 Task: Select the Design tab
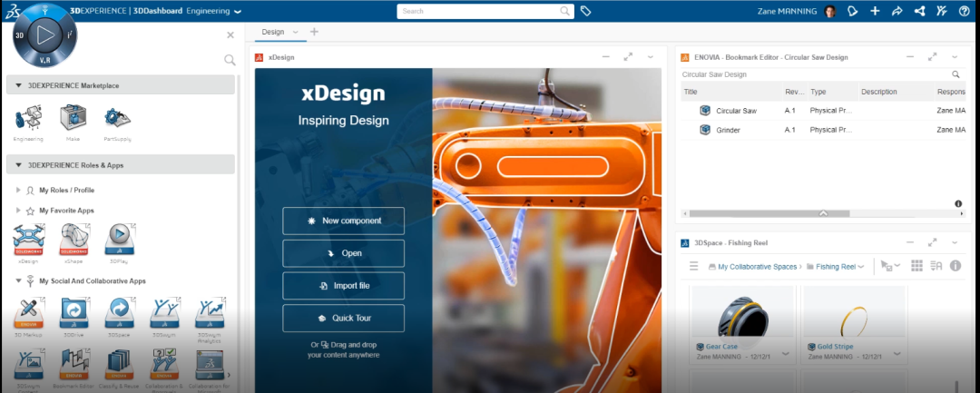coord(272,32)
